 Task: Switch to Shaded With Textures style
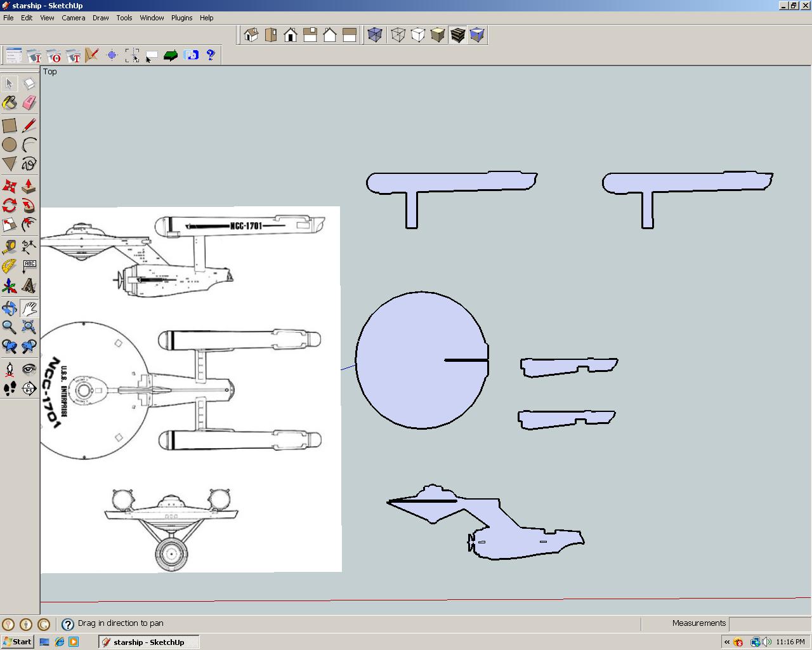coord(457,35)
